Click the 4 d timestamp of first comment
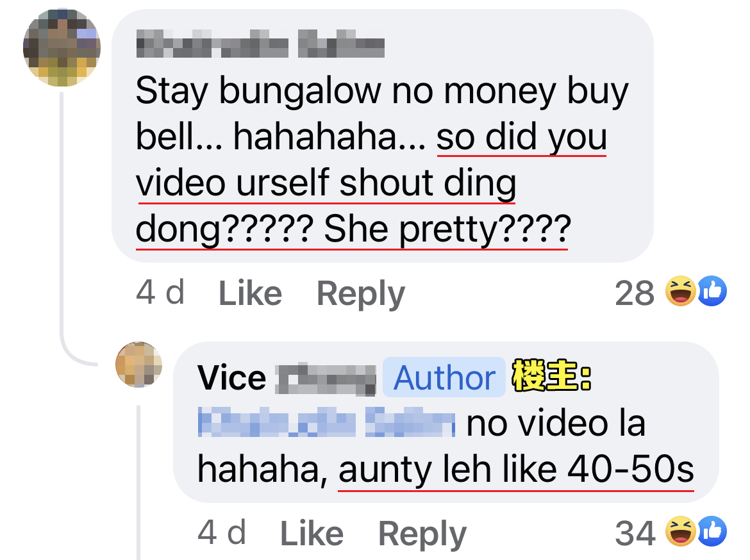The image size is (750, 560). pyautogui.click(x=160, y=292)
